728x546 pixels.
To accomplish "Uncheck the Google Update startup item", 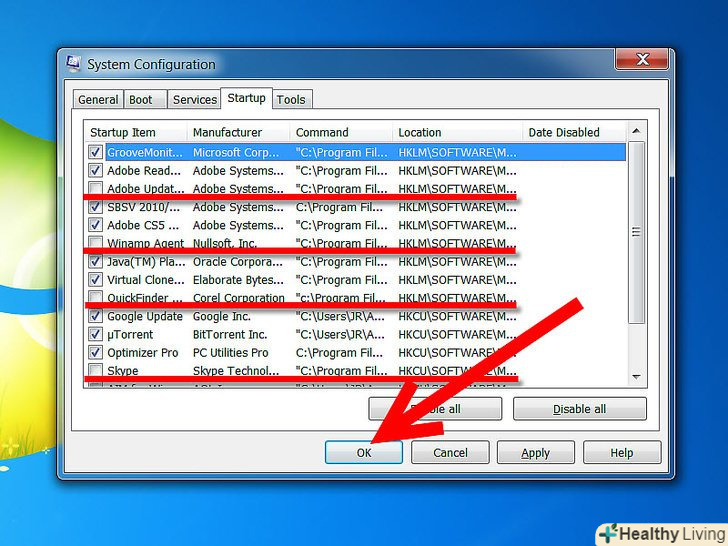I will [x=95, y=316].
